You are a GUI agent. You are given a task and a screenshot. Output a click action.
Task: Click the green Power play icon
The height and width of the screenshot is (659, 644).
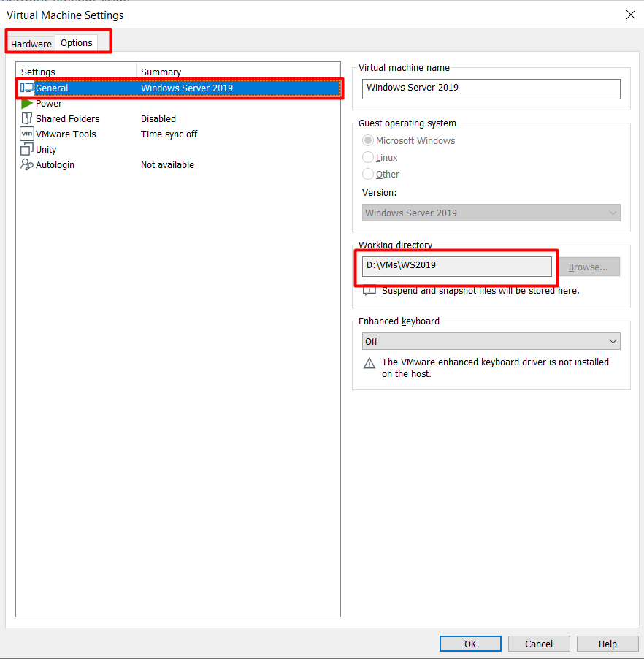27,104
